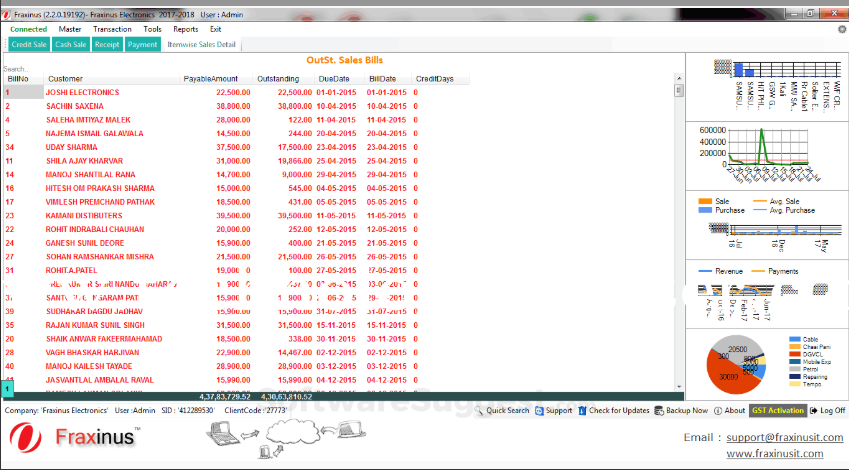
Task: Select the SHAIK ANWAR FAKEERMAHAMAD row
Action: click(x=236, y=339)
